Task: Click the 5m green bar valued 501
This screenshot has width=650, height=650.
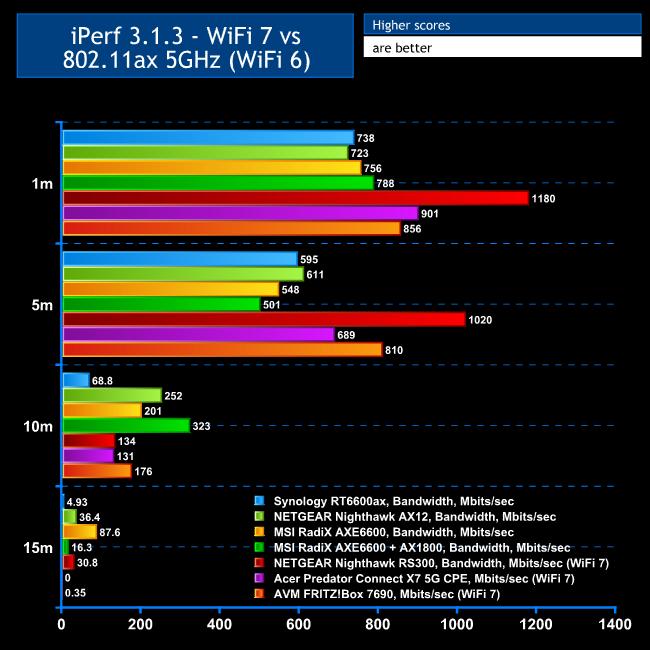Action: pos(162,304)
